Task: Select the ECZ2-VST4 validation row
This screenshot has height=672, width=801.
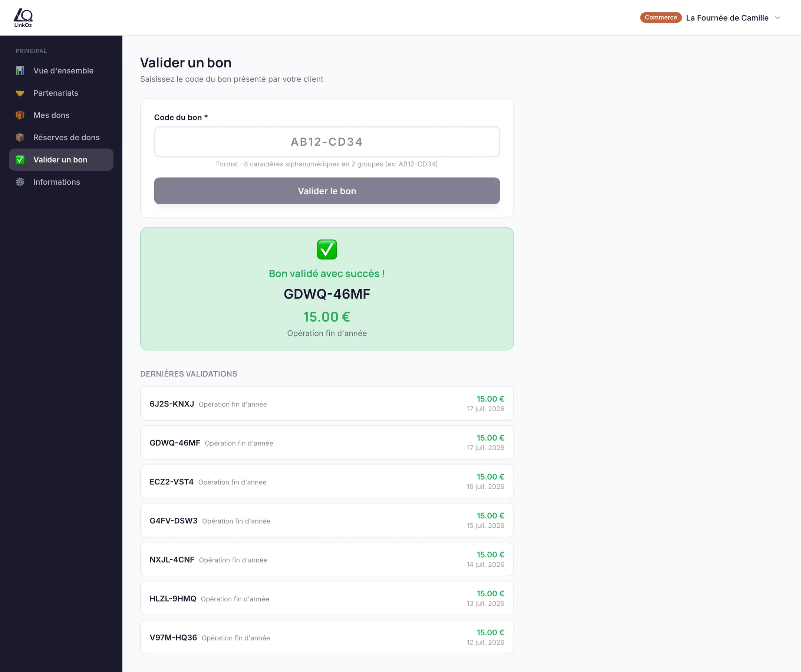Action: point(327,481)
